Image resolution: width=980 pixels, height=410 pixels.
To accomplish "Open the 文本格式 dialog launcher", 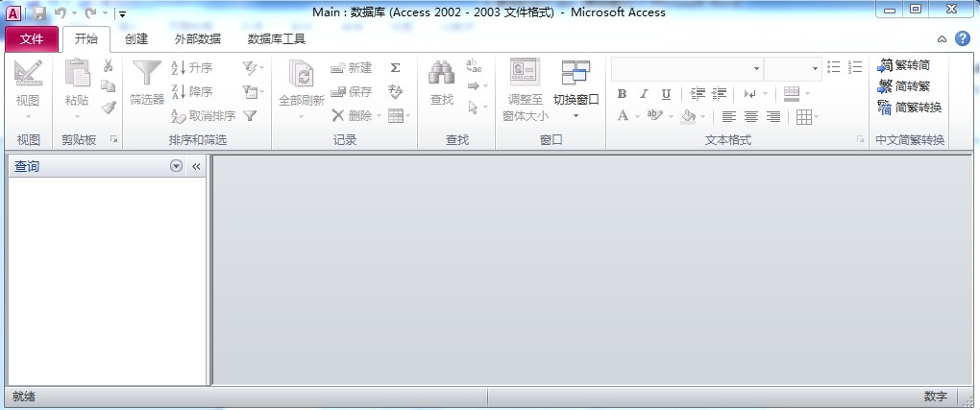I will point(860,139).
